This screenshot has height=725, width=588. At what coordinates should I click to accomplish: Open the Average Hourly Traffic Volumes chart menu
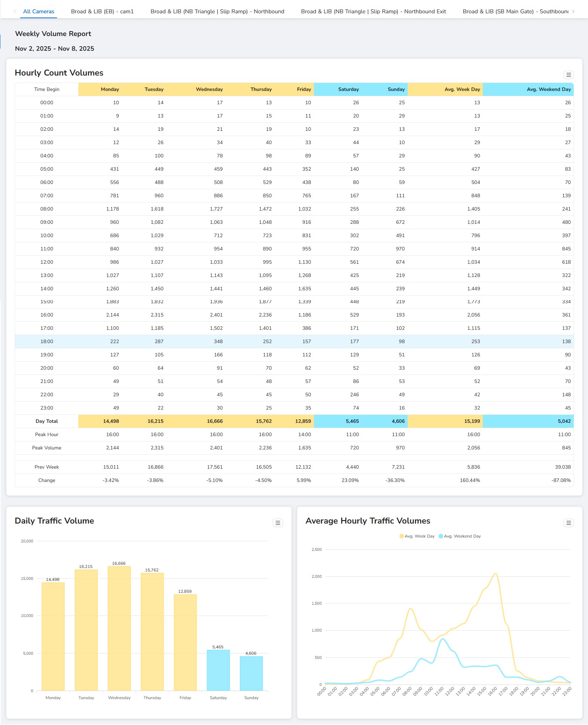568,523
